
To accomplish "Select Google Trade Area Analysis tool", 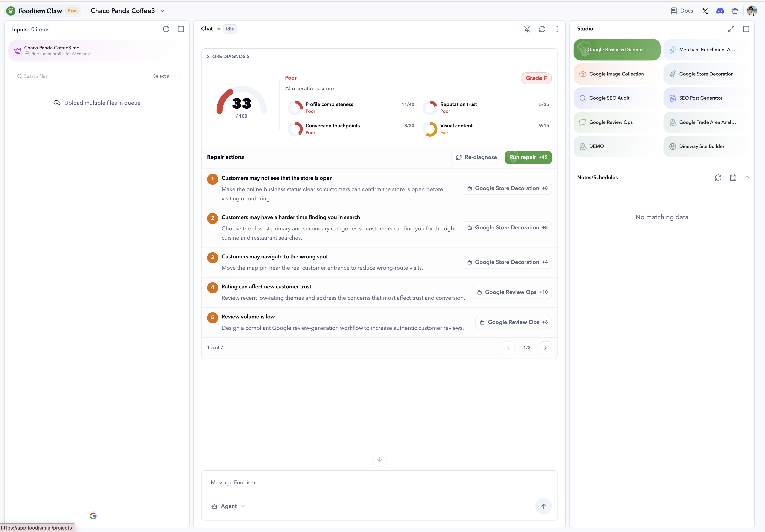I will 707,122.
